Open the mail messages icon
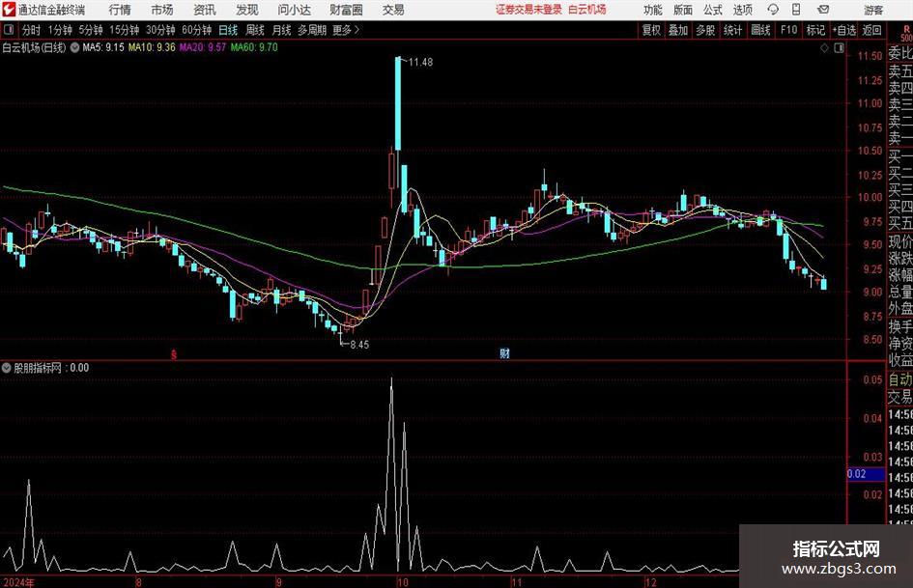 [x=823, y=10]
